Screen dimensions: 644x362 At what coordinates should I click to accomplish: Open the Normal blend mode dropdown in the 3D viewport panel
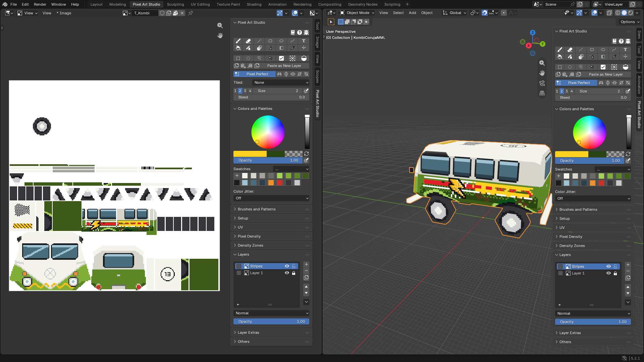(593, 313)
